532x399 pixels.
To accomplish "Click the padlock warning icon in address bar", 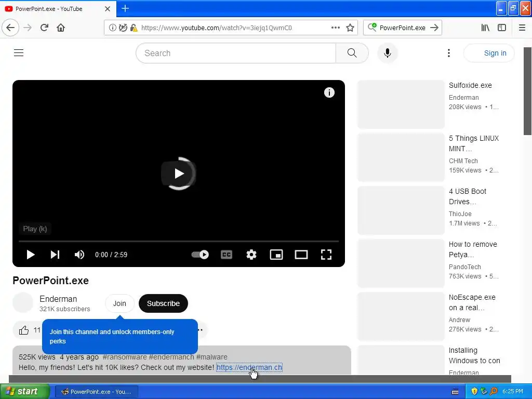I will [134, 28].
